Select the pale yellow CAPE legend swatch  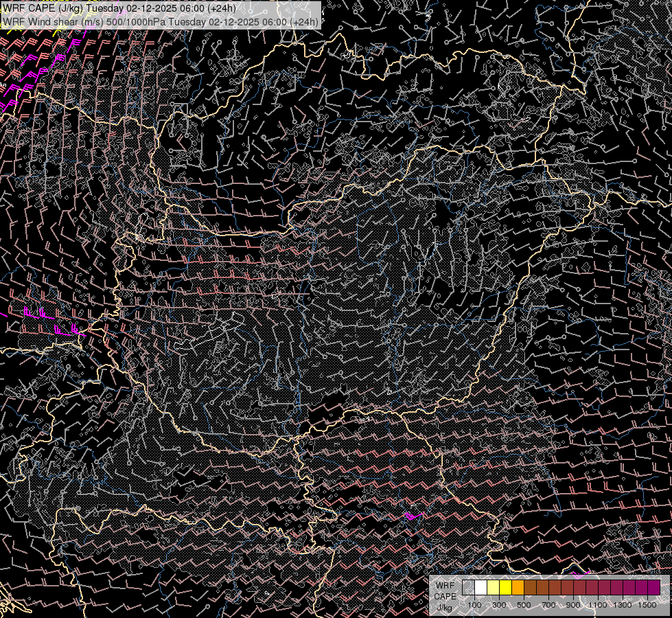point(494,588)
